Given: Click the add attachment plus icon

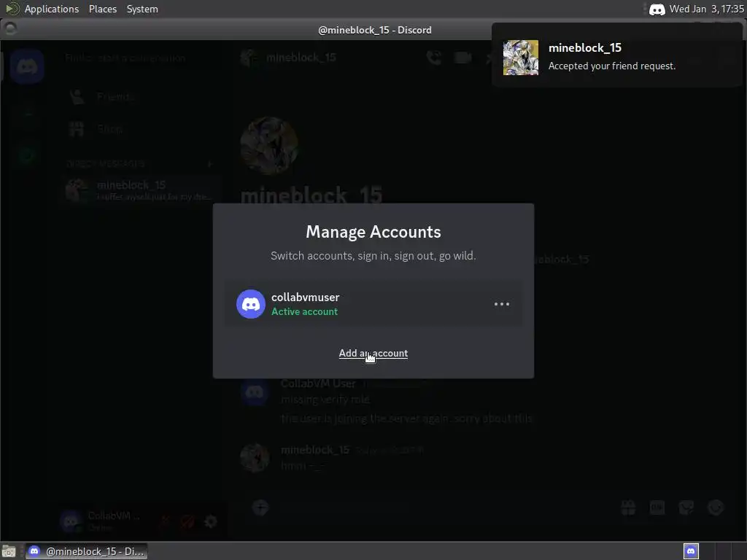Looking at the screenshot, I should (x=260, y=507).
